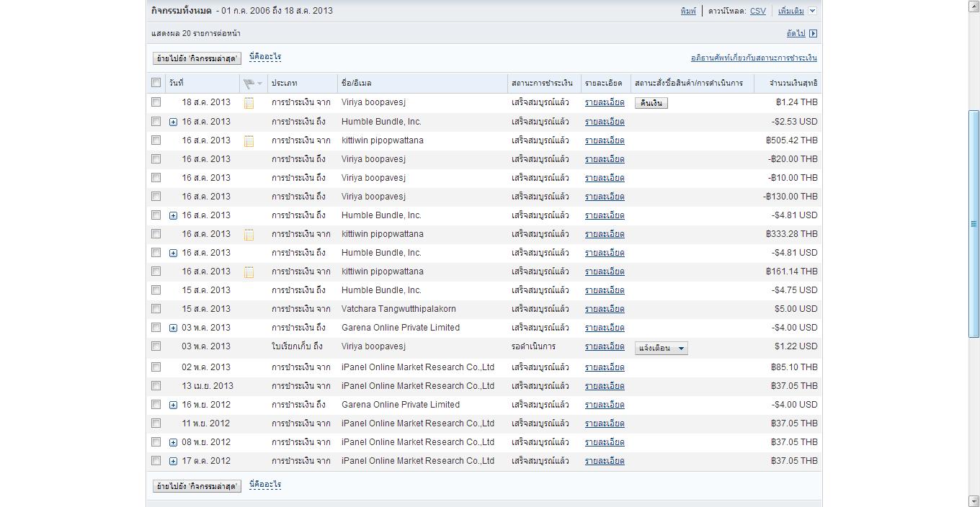This screenshot has width=980, height=507.
Task: Open the เพิ่มเติม link
Action: click(x=791, y=11)
